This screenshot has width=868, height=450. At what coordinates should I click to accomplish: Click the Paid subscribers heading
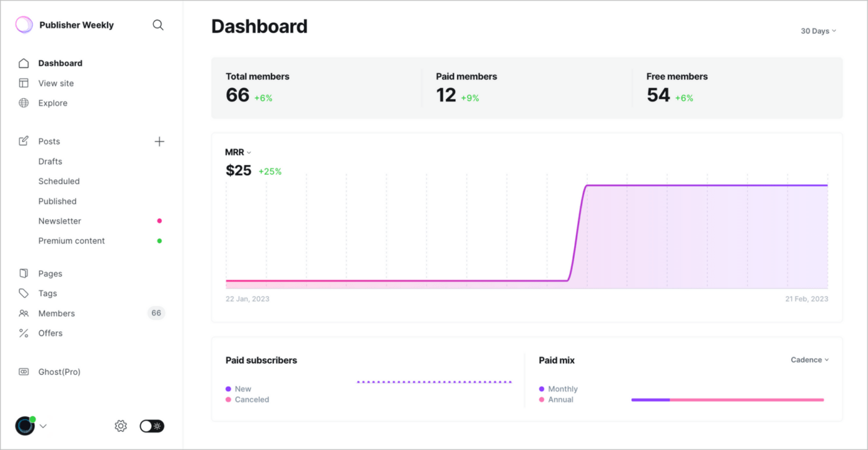(x=261, y=360)
